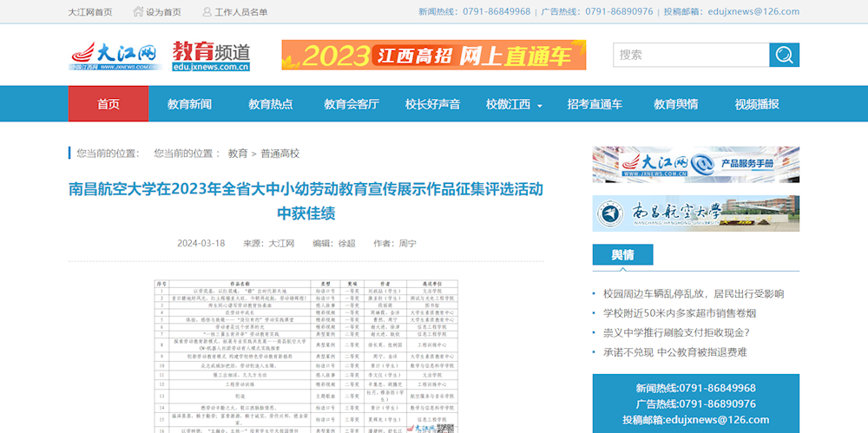Expand the 校傲江西 dropdown arrow
868x433 pixels.
coord(539,105)
